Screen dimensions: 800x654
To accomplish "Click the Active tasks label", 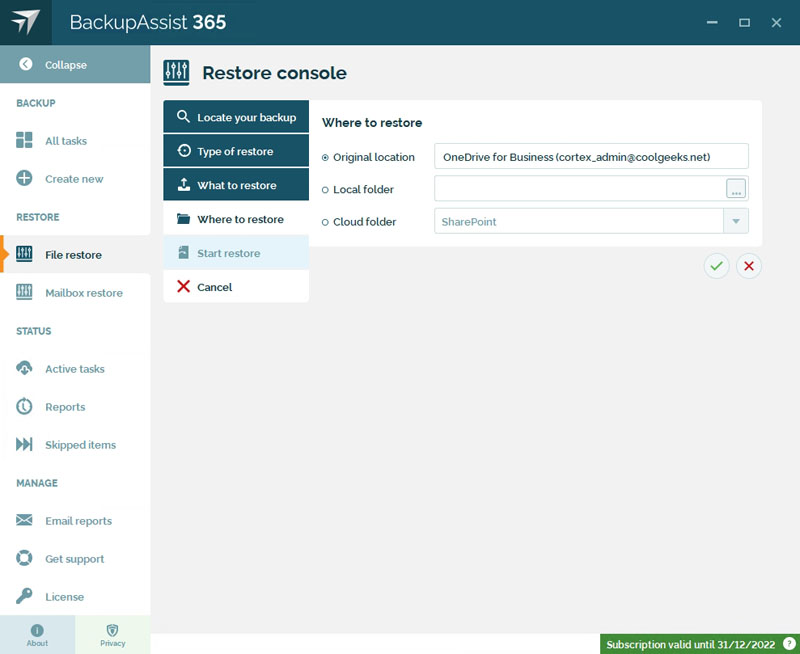I will click(74, 369).
